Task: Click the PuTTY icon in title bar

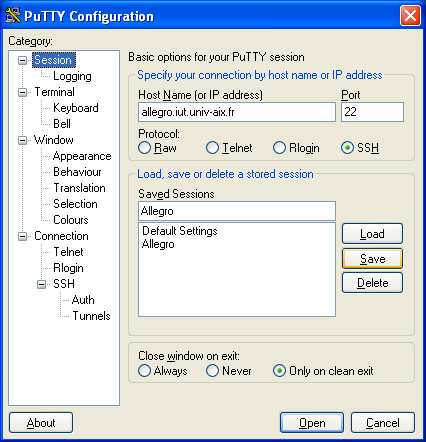Action: coord(13,15)
